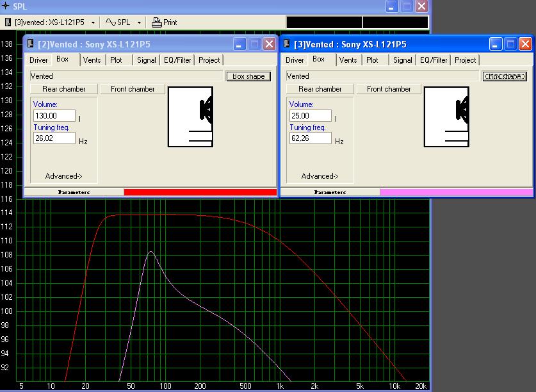
Task: Close the [2]Vented window
Action: tap(269, 44)
